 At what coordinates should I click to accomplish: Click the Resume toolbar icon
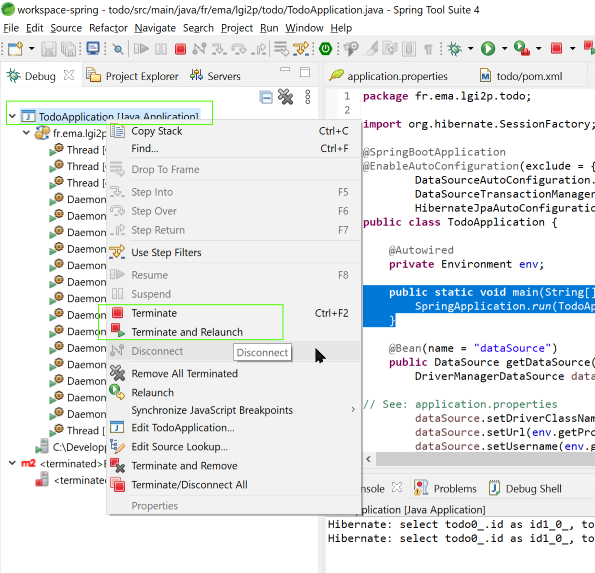pos(141,49)
